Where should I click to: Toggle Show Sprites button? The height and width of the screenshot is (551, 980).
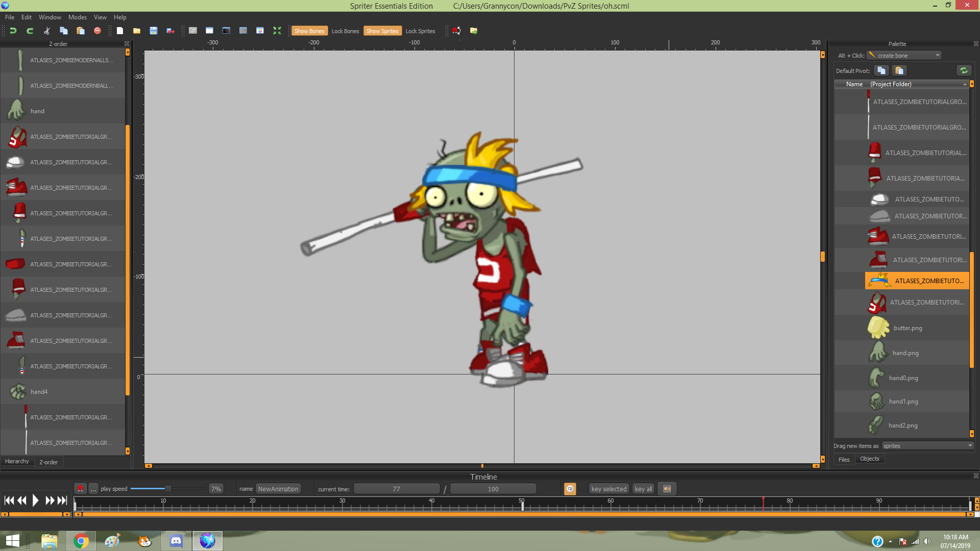pos(382,31)
